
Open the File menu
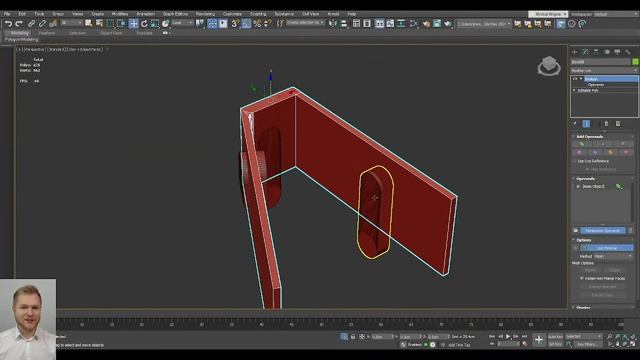tap(7, 14)
